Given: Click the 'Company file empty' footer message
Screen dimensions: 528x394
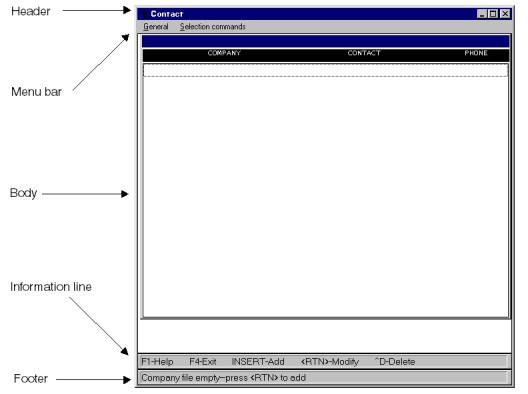Looking at the screenshot, I should [x=224, y=378].
